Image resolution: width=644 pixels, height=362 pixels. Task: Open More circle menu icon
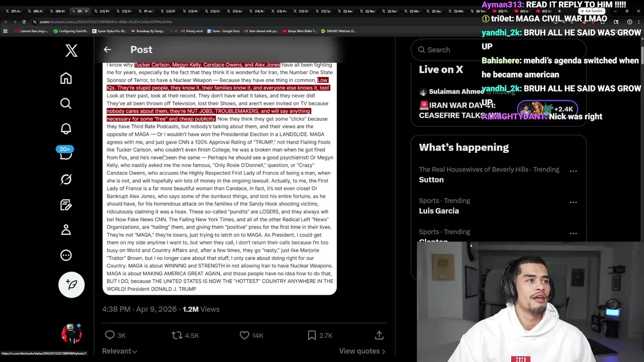tap(66, 255)
